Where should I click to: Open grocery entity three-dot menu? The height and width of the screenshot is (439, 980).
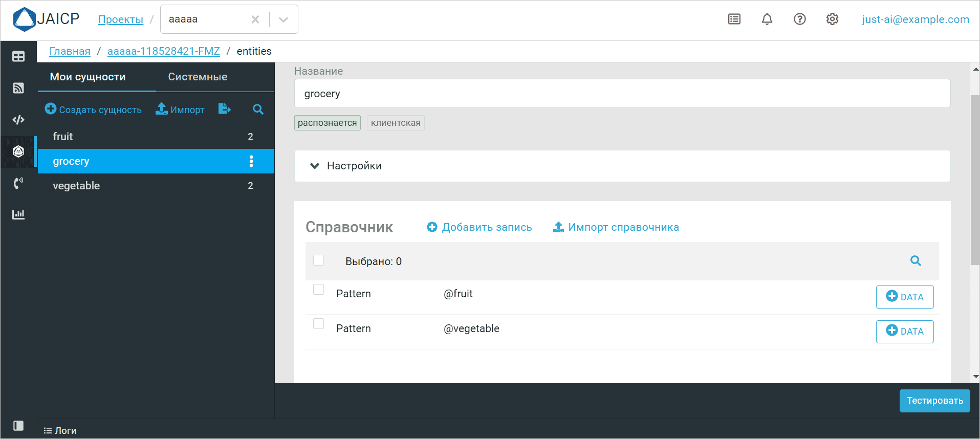[251, 161]
